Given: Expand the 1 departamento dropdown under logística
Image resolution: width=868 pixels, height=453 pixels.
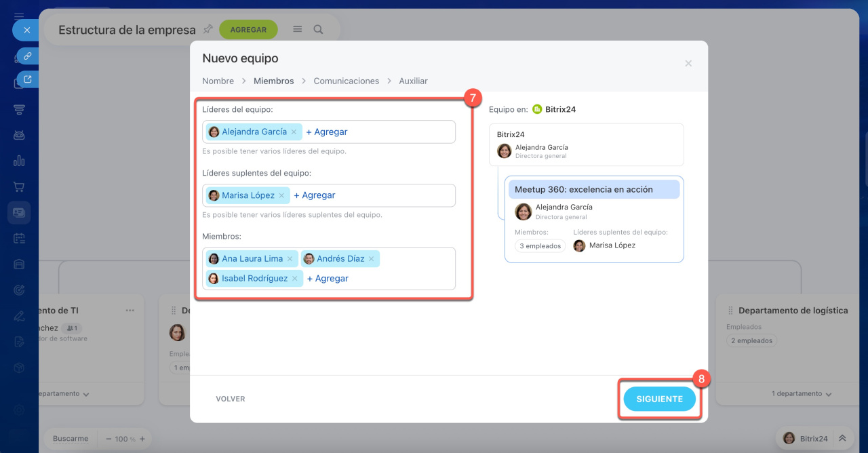Looking at the screenshot, I should [802, 394].
